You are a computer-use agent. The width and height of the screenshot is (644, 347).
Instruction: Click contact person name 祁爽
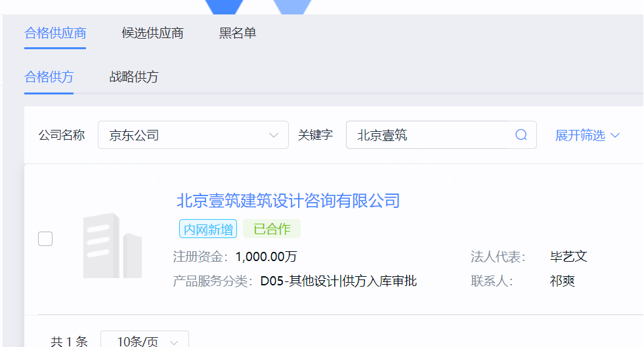coord(562,281)
